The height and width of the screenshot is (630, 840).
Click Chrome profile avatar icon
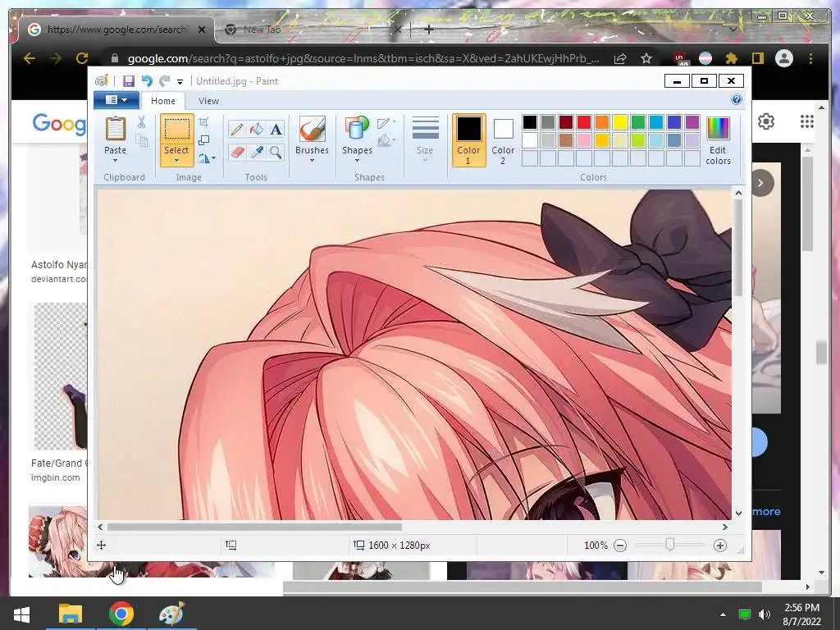tap(783, 58)
